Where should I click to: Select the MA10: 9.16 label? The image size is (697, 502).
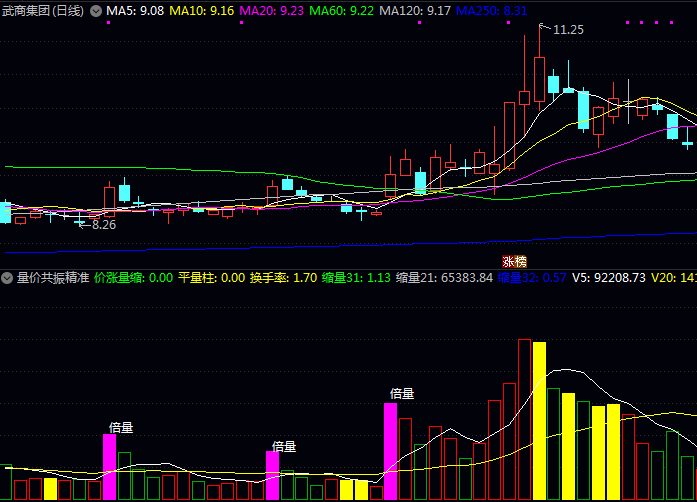[202, 11]
